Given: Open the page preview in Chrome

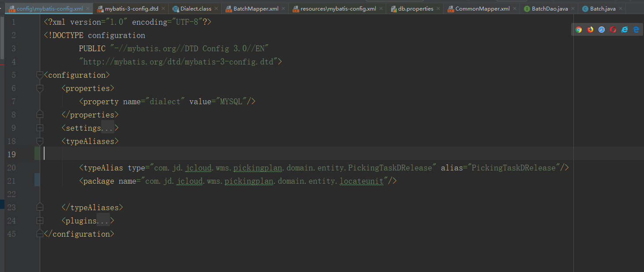Looking at the screenshot, I should click(579, 29).
